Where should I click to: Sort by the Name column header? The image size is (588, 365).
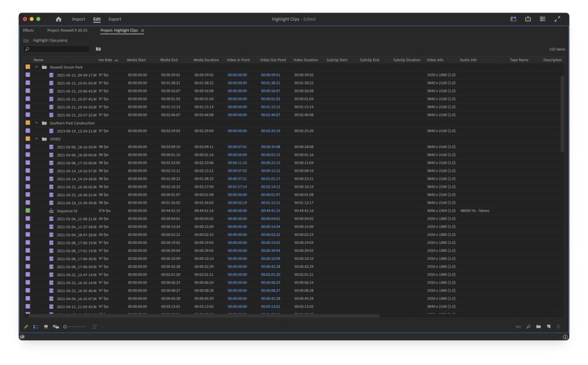tap(38, 60)
